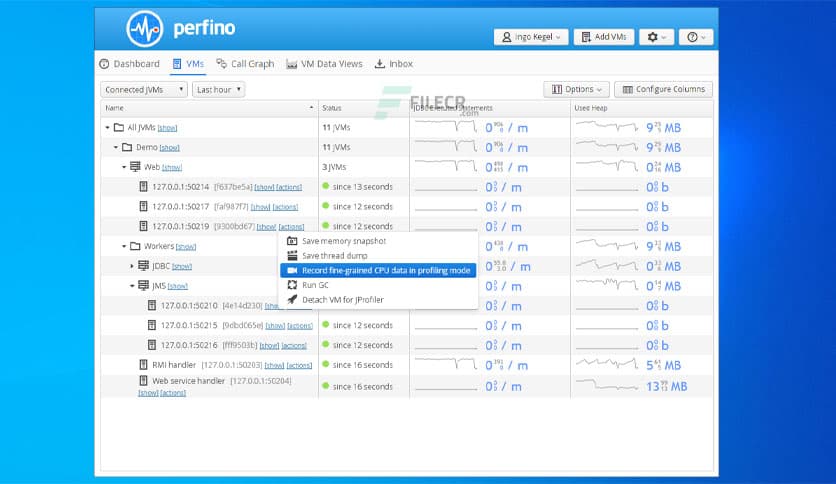This screenshot has height=484, width=836.
Task: Select Record fine-grained CPU data in profiling mode
Action: (x=378, y=270)
